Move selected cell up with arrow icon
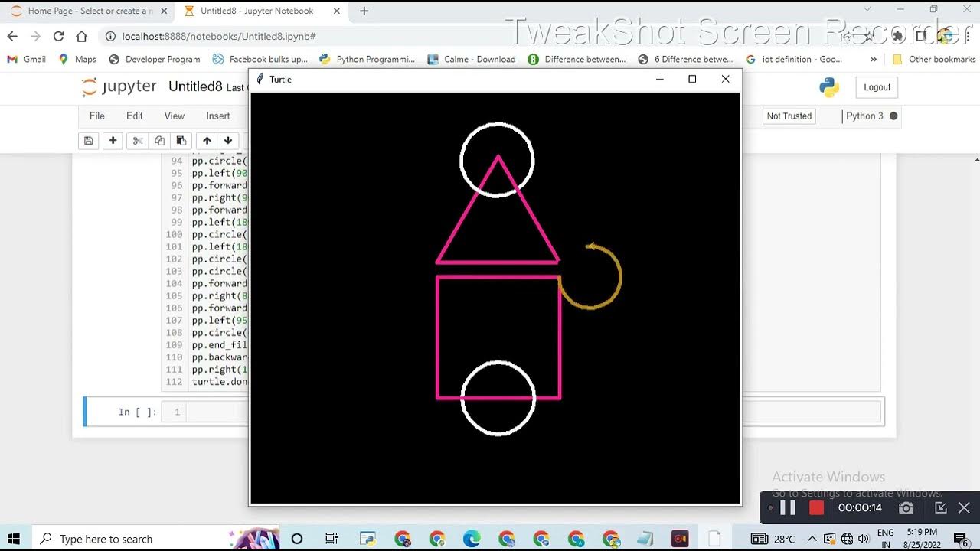Viewport: 980px width, 551px height. 207,140
